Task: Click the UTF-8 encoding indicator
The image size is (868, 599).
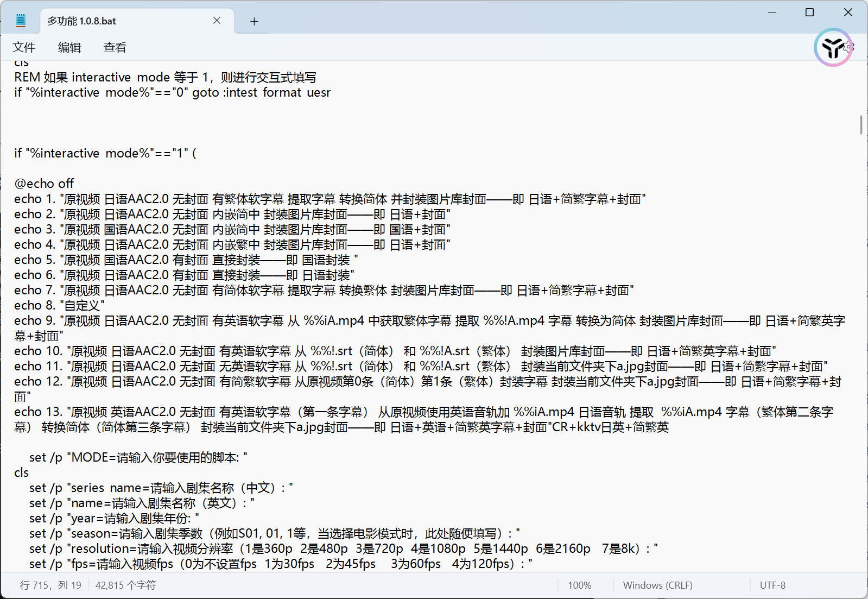Action: pyautogui.click(x=772, y=585)
